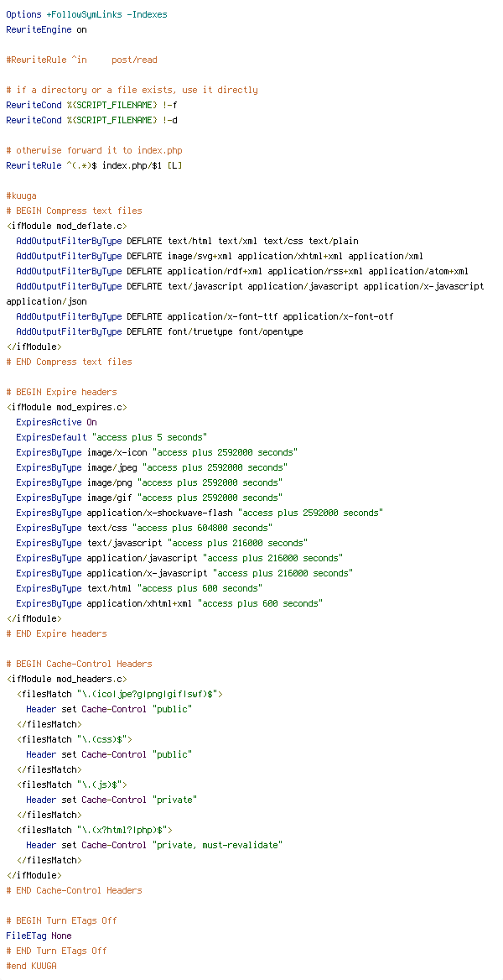The width and height of the screenshot is (503, 980).
Task: Click the '#end KUUGA' comment line
Action: 31,966
